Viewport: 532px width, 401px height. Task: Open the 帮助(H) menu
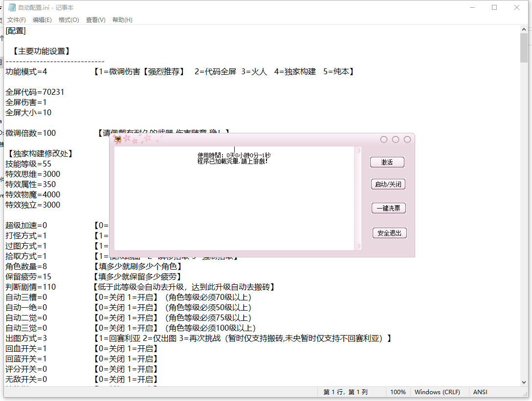pos(122,20)
